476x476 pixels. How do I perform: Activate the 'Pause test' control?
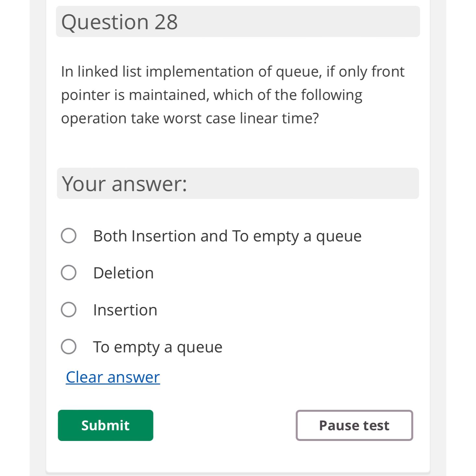click(354, 425)
